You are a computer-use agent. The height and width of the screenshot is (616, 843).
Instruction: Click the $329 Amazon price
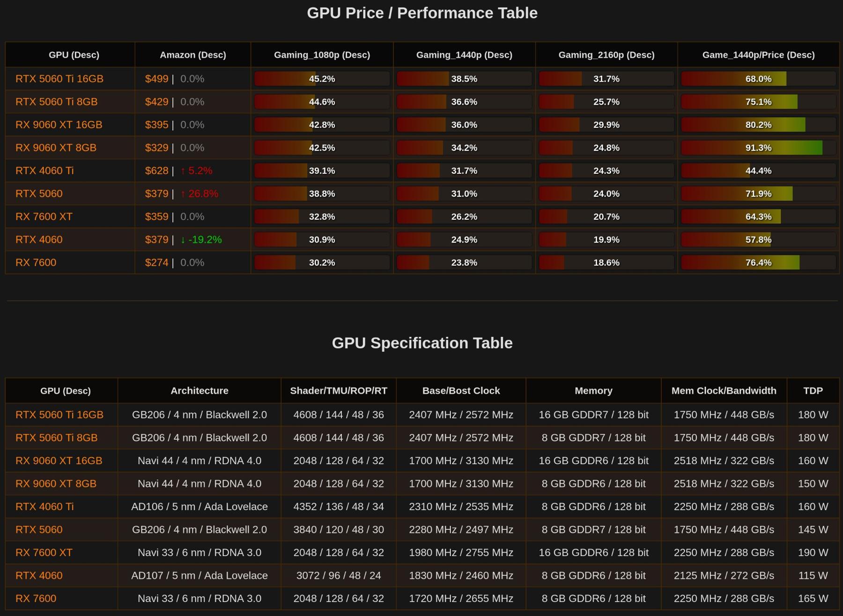pos(156,148)
